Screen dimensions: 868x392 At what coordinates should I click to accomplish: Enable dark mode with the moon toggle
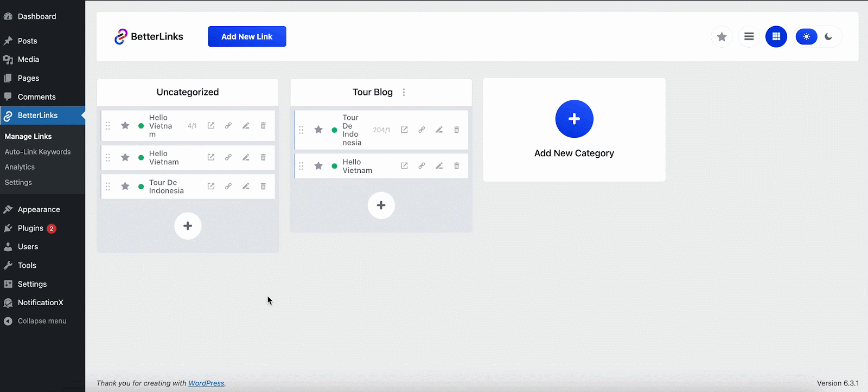point(828,37)
